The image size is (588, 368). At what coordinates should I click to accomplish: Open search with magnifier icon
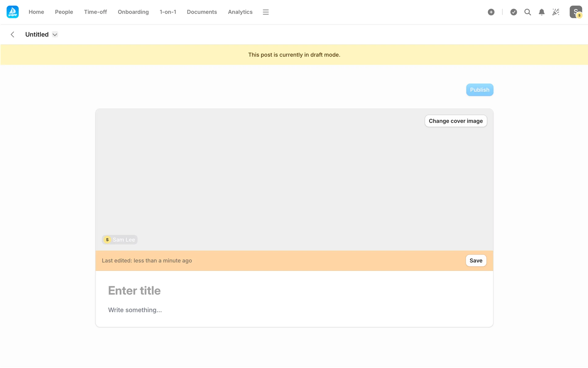tap(527, 12)
